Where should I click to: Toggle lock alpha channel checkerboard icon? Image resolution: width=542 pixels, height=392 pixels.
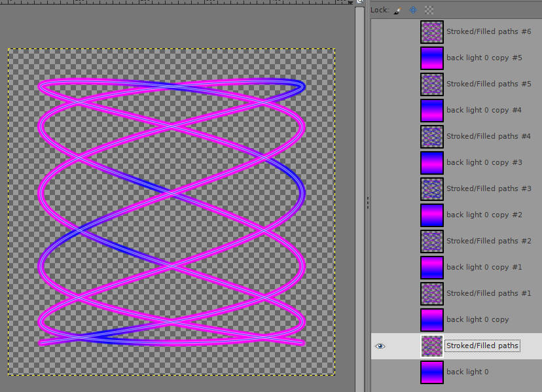pyautogui.click(x=429, y=10)
